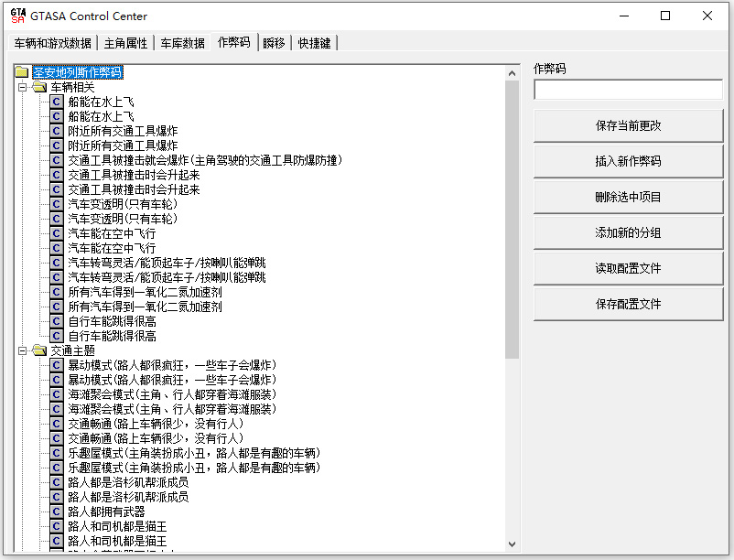This screenshot has height=560, width=734.
Task: Click the C icon of the upper 路人都是洛杉矶帮派成员 row
Action: [57, 482]
